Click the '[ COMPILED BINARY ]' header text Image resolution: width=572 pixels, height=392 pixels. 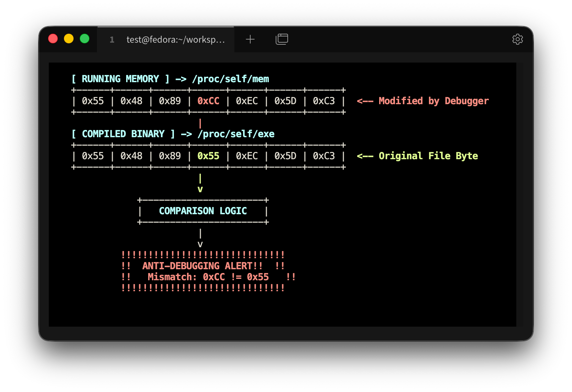tap(123, 134)
